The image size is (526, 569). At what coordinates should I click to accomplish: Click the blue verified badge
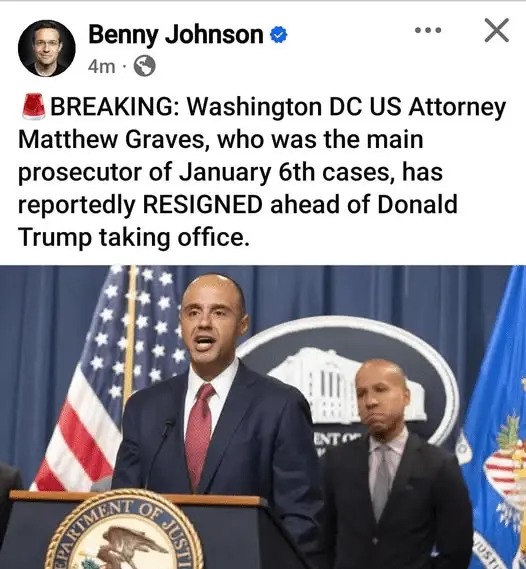coord(279,35)
